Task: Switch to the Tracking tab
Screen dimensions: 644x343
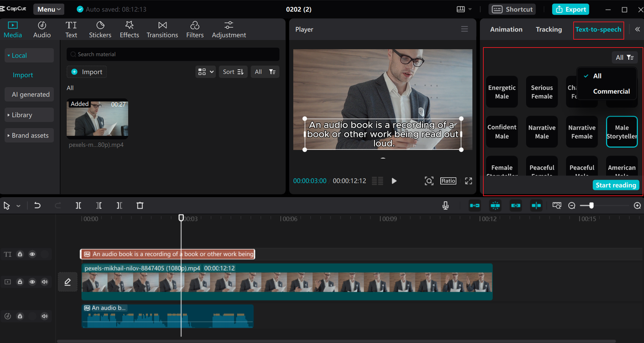Action: (x=549, y=29)
